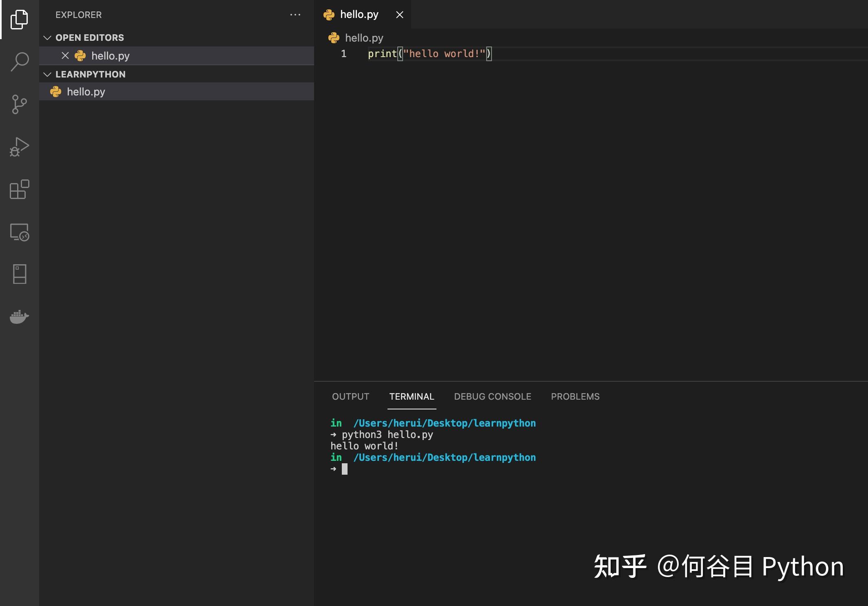Select the TERMINAL tab
868x606 pixels.
coord(411,396)
